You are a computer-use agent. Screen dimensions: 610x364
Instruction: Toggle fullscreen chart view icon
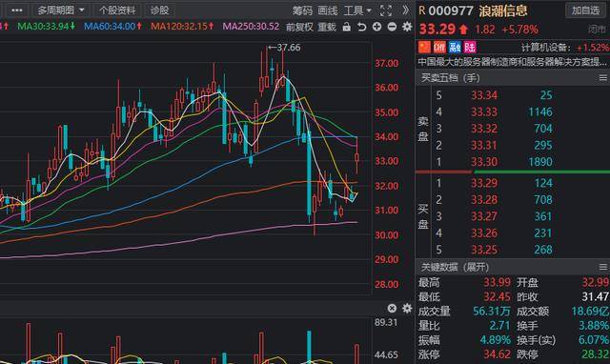click(385, 10)
